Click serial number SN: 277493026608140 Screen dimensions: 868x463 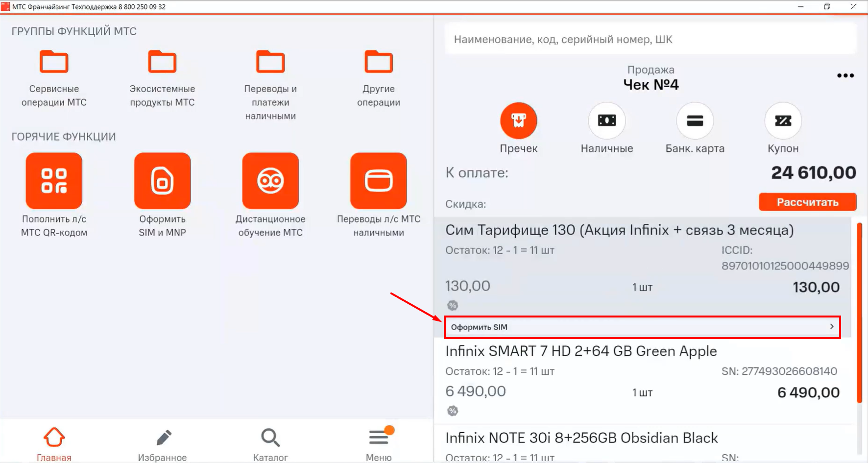[x=779, y=371]
